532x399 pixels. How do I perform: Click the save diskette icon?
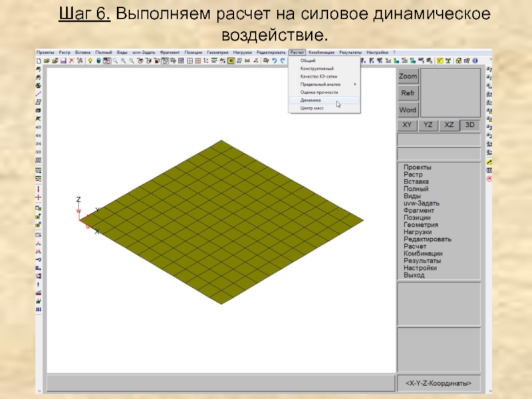63,61
